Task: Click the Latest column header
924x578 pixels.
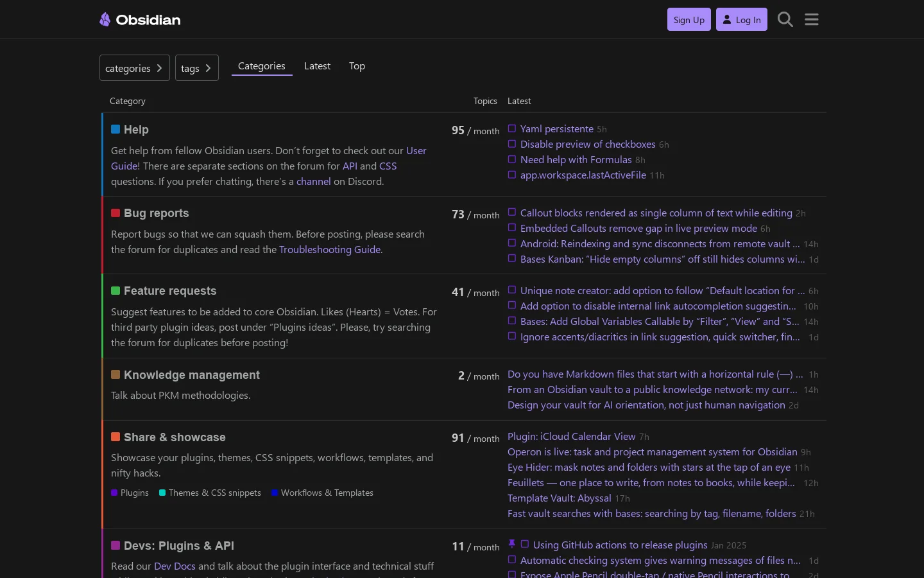Action: click(519, 101)
